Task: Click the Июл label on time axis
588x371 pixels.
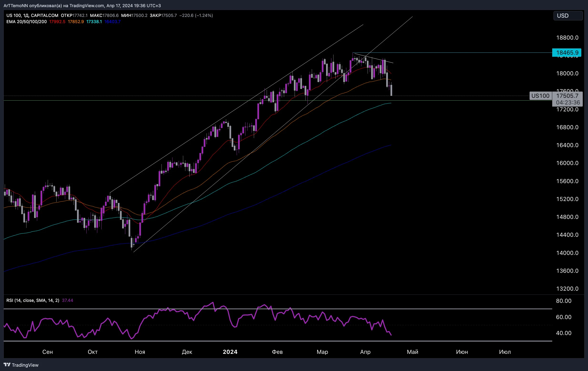Action: (x=505, y=352)
